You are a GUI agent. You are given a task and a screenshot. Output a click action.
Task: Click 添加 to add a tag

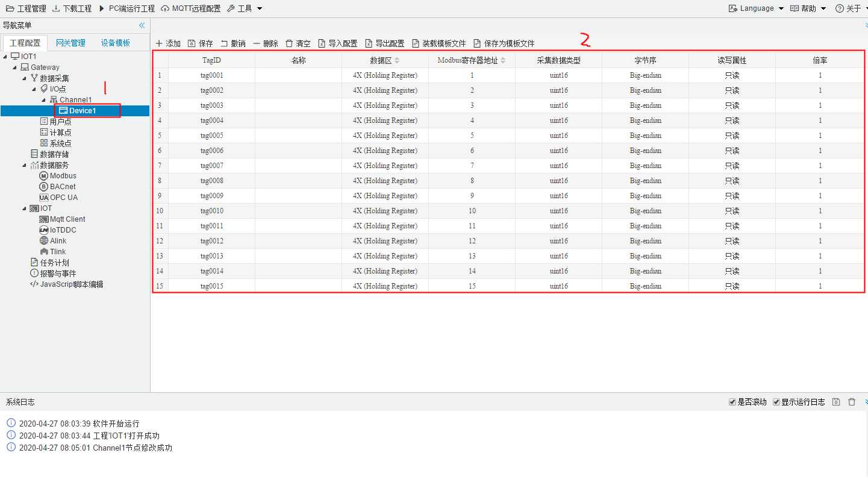(x=168, y=43)
